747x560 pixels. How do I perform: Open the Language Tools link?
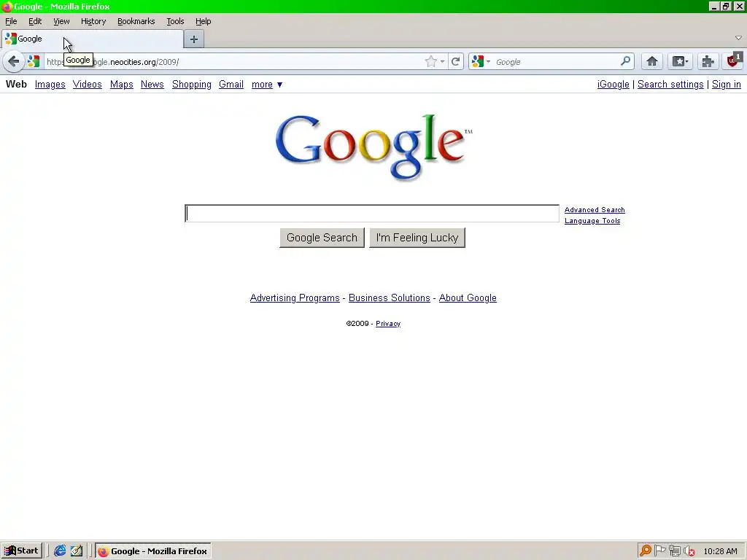point(592,221)
